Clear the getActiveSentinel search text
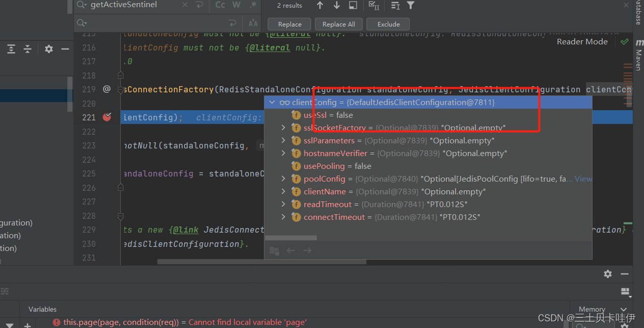 [x=185, y=5]
